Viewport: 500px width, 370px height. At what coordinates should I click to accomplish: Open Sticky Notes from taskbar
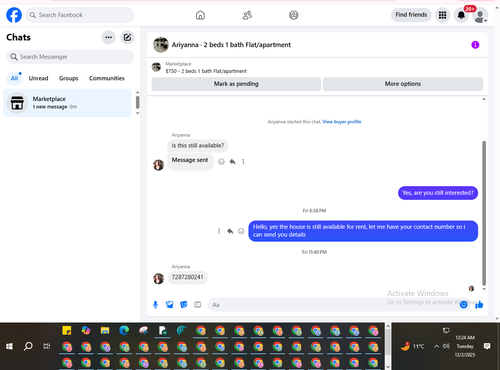[67, 330]
